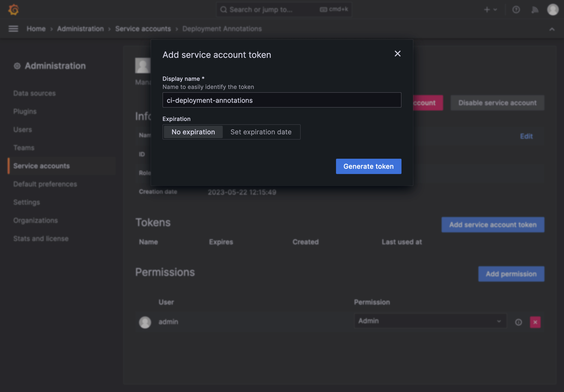The height and width of the screenshot is (392, 564).
Task: Remove admin permission with red X
Action: pyautogui.click(x=535, y=322)
